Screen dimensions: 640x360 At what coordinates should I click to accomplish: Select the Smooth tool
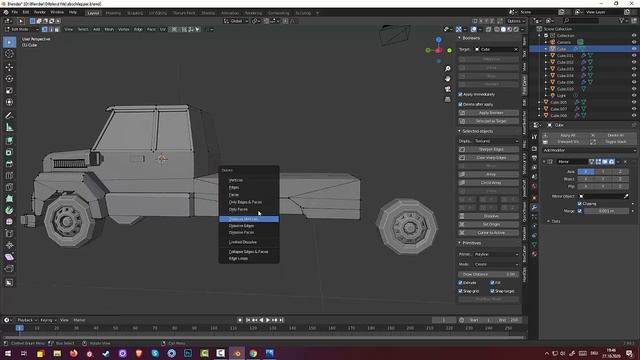point(9,222)
